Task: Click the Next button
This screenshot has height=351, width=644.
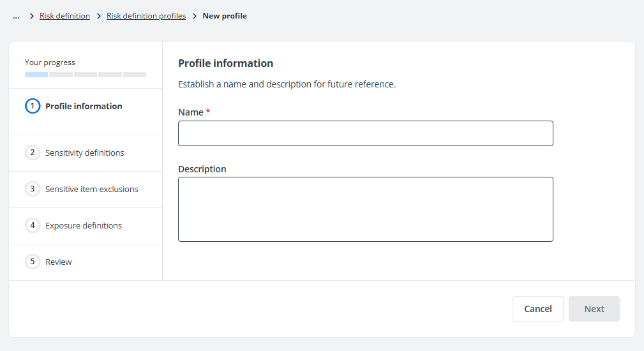Action: coord(594,309)
